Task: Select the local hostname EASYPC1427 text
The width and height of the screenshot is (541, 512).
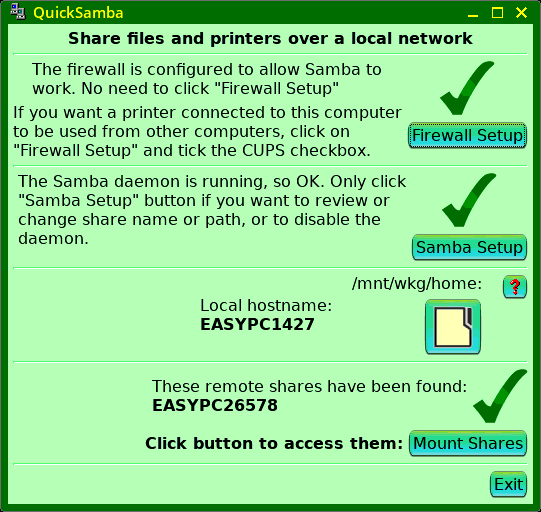Action: (x=257, y=324)
